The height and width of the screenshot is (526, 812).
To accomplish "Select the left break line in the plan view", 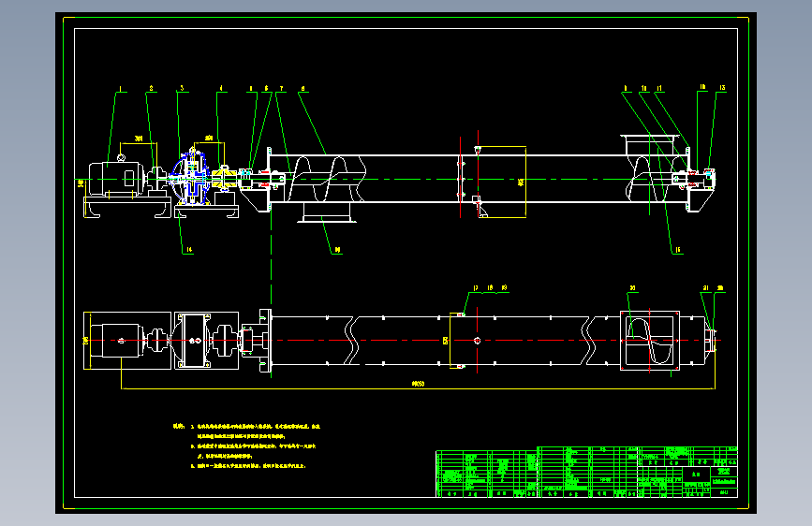I will (351, 340).
